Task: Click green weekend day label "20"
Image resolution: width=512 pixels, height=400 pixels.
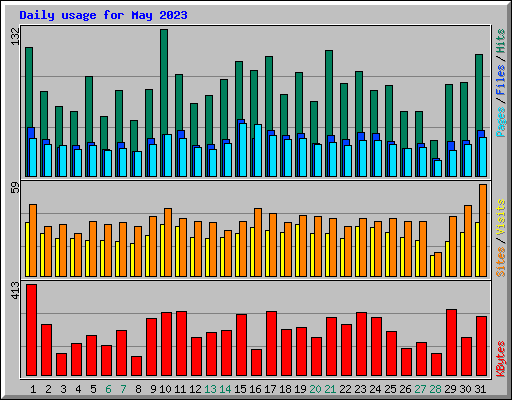Action: [315, 389]
